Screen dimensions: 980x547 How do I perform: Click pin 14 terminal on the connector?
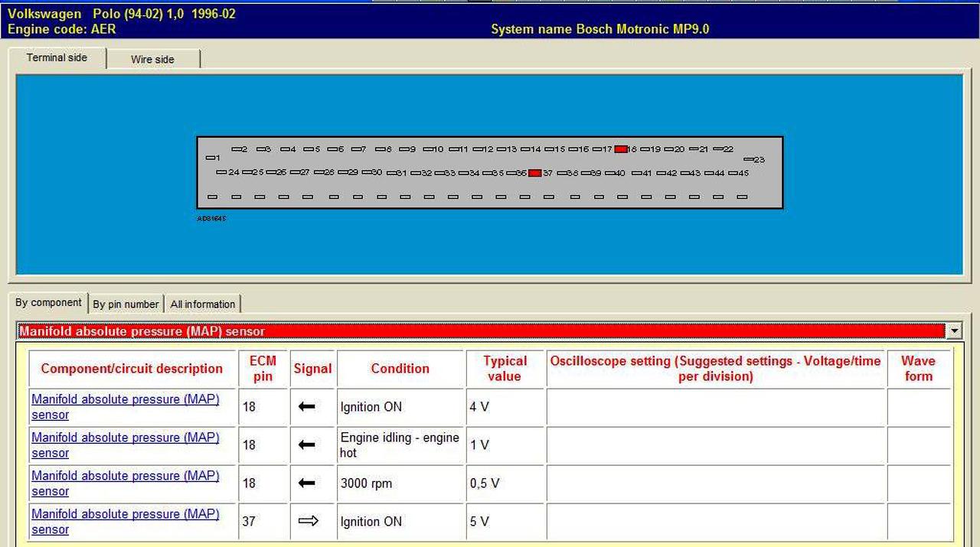pyautogui.click(x=526, y=149)
